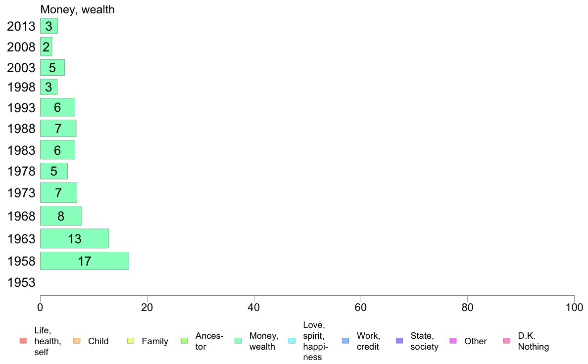The height and width of the screenshot is (364, 588).
Task: Select the Love, spirit, happiness legend swatch
Action: click(x=292, y=341)
